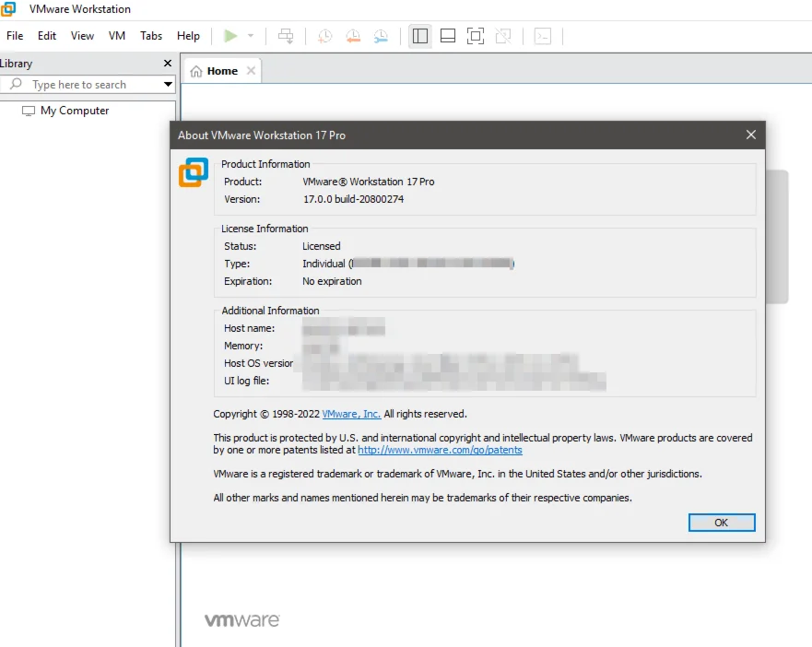Switch to the Home tab
Viewport: 812px width, 647px height.
click(221, 71)
